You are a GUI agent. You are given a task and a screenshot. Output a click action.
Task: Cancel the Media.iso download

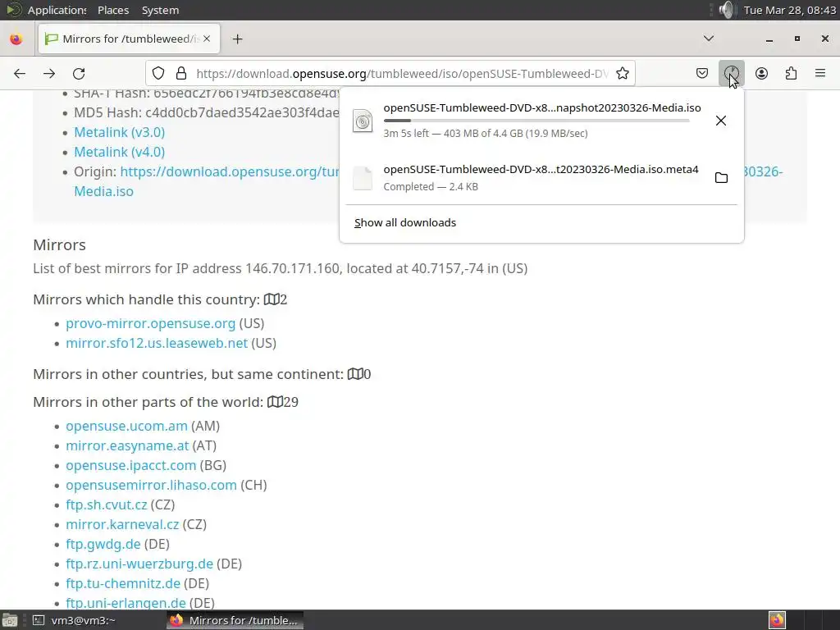721,121
